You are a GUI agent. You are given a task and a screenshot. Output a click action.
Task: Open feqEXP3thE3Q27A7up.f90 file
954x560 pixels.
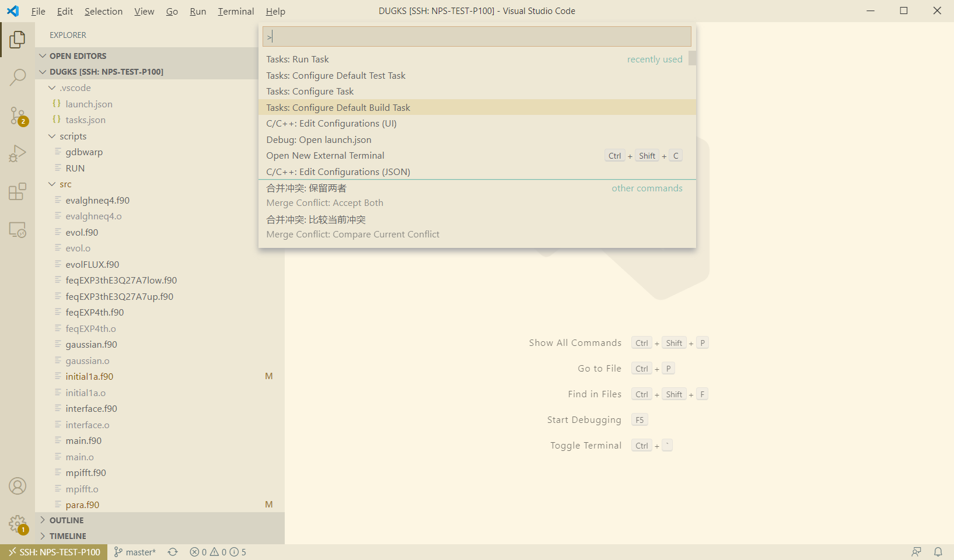119,296
